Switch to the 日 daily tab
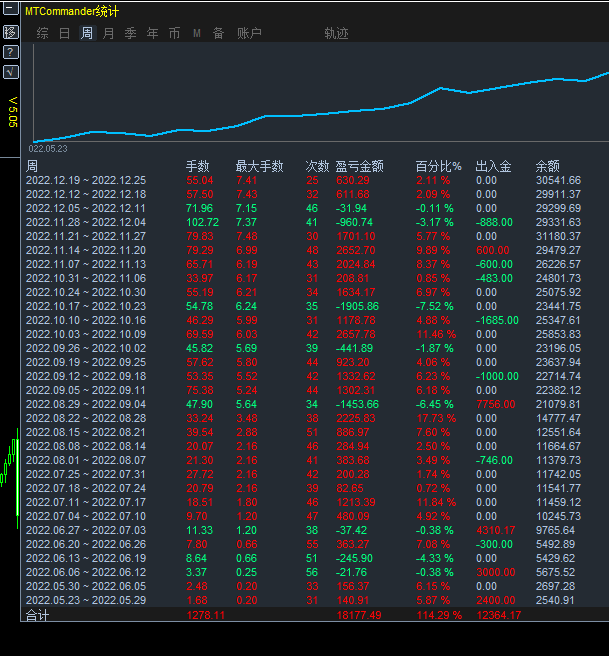 pyautogui.click(x=64, y=33)
